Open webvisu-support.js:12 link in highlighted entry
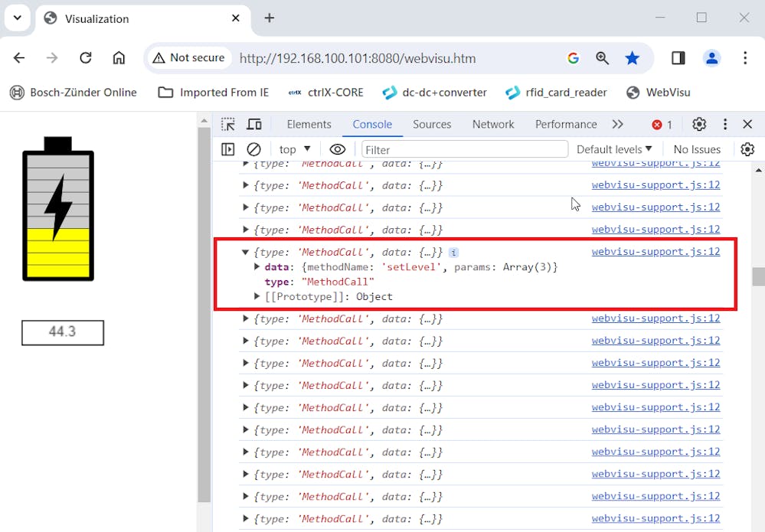The height and width of the screenshot is (532, 765). (x=655, y=252)
